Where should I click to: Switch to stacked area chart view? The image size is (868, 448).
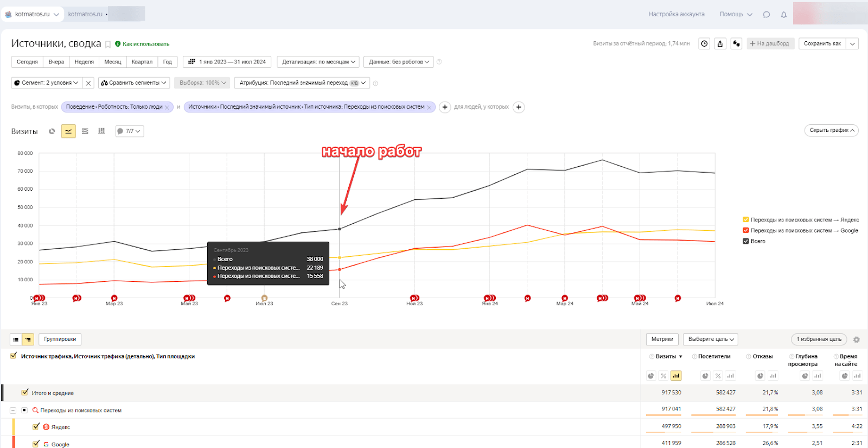click(x=85, y=131)
